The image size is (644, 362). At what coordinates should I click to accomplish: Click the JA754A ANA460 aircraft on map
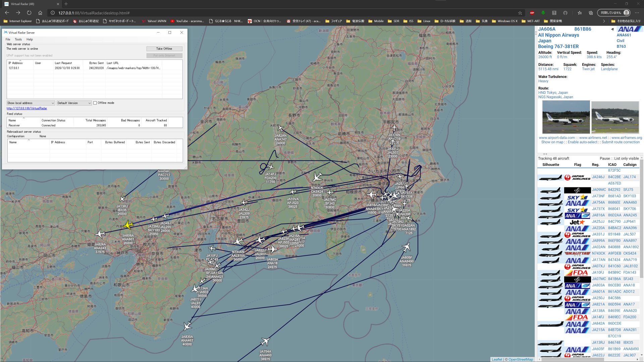[x=265, y=342]
